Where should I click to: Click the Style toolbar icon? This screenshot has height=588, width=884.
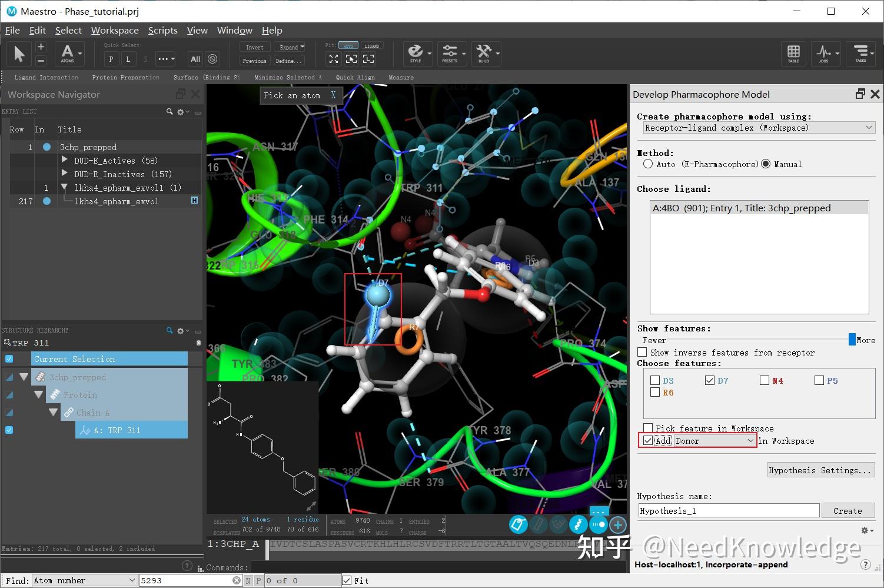pos(417,54)
